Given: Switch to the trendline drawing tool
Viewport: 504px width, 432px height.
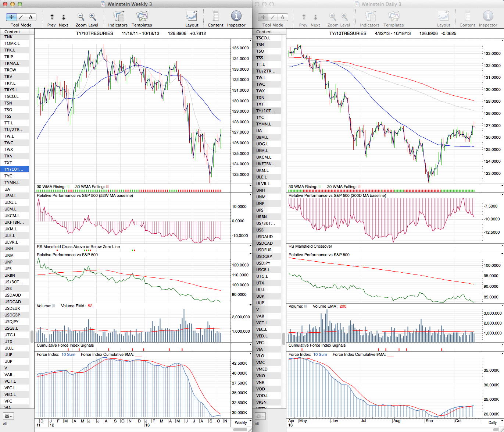Looking at the screenshot, I should click(21, 17).
